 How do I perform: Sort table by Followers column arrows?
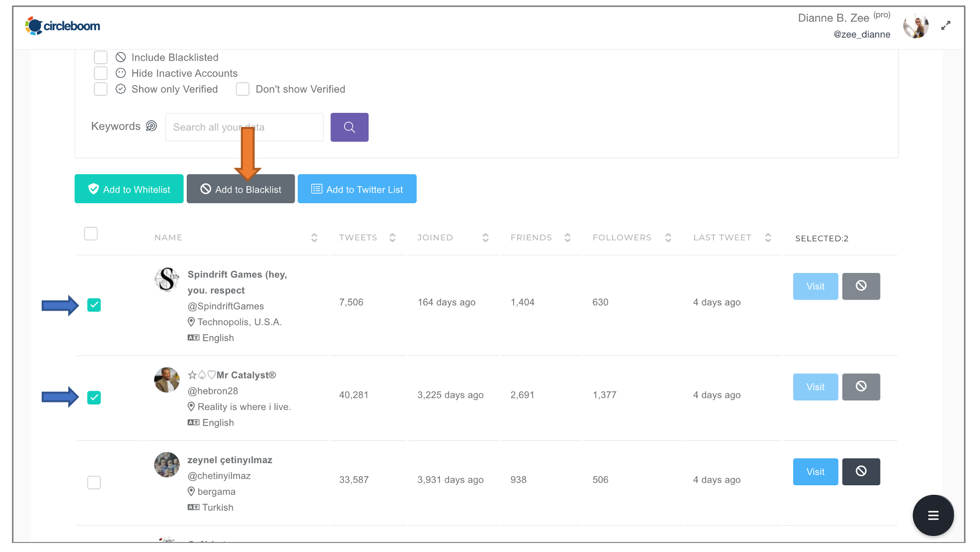(668, 238)
